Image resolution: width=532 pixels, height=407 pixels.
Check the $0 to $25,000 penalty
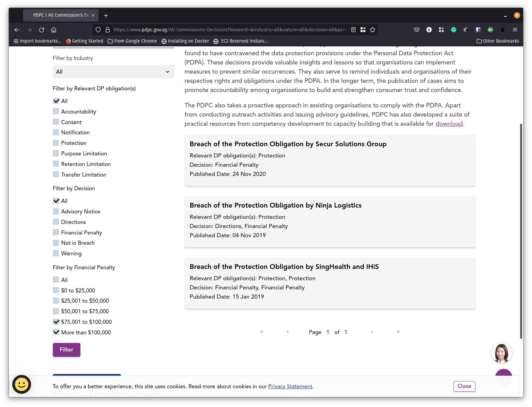pyautogui.click(x=56, y=290)
